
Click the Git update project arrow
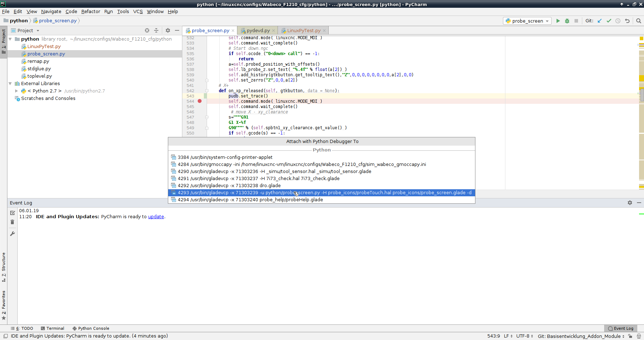[x=600, y=21]
